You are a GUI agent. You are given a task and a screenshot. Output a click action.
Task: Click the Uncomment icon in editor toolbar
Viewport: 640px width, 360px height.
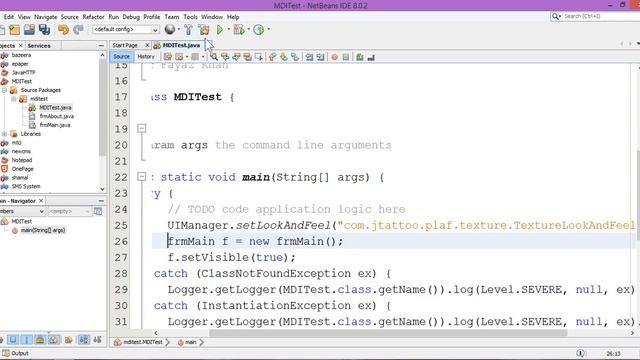click(x=371, y=57)
